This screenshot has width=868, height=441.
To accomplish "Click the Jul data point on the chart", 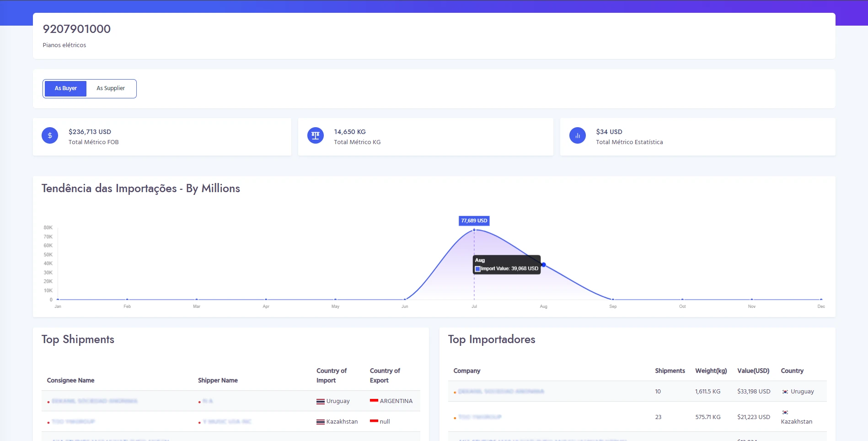I will pos(474,230).
